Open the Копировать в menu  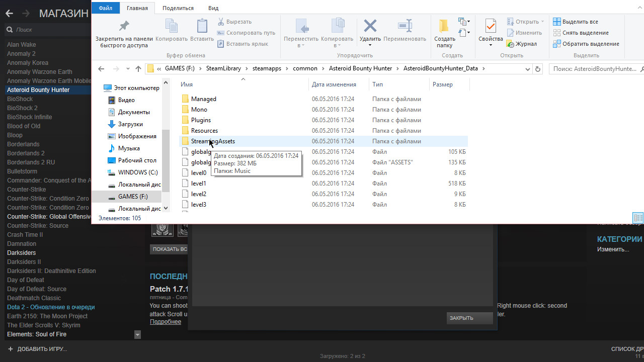tap(337, 33)
